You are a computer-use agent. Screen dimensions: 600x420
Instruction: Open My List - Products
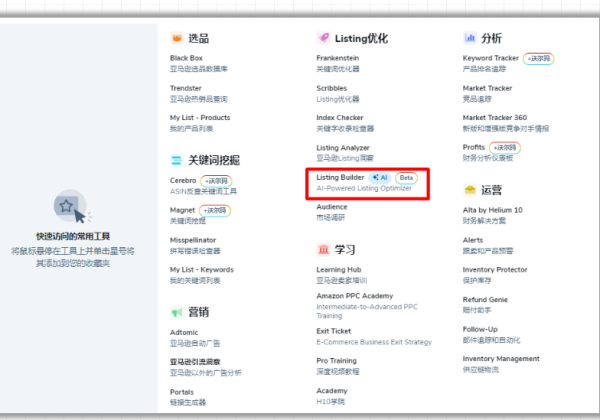coord(200,117)
